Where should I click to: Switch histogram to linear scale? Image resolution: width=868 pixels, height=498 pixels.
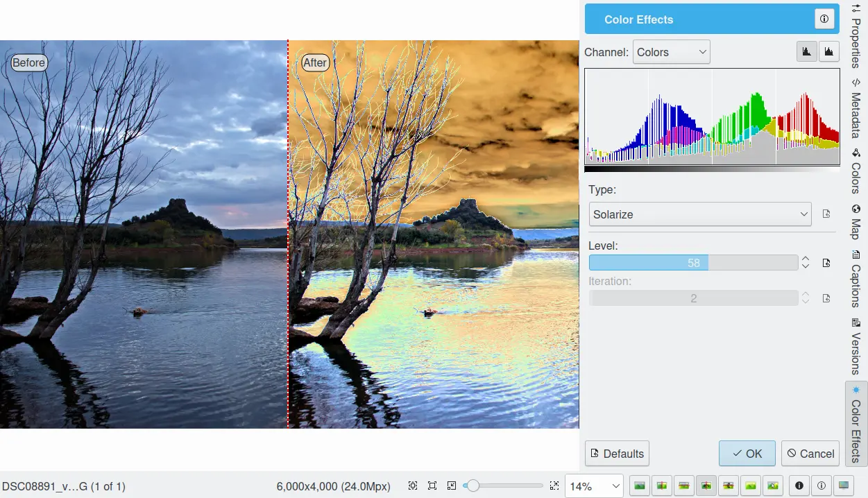point(806,52)
